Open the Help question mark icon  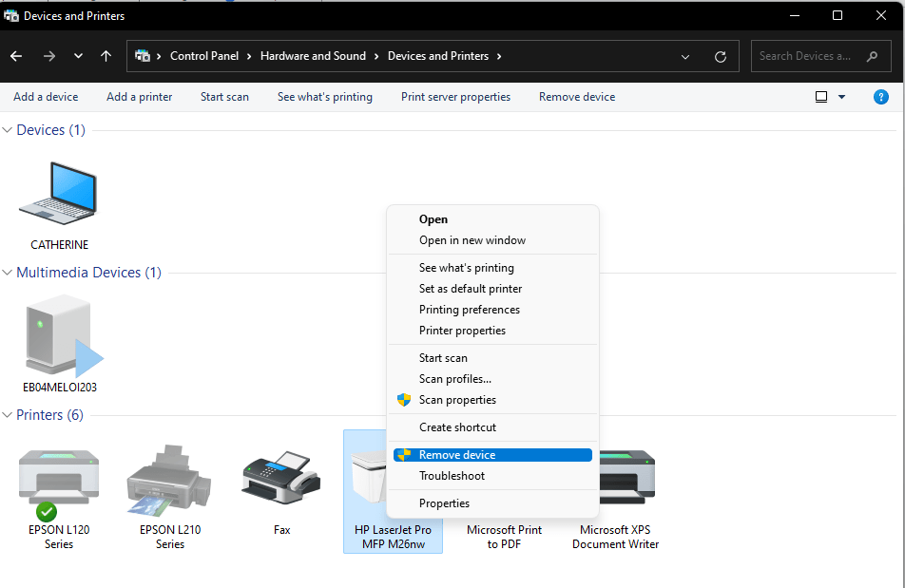click(880, 97)
